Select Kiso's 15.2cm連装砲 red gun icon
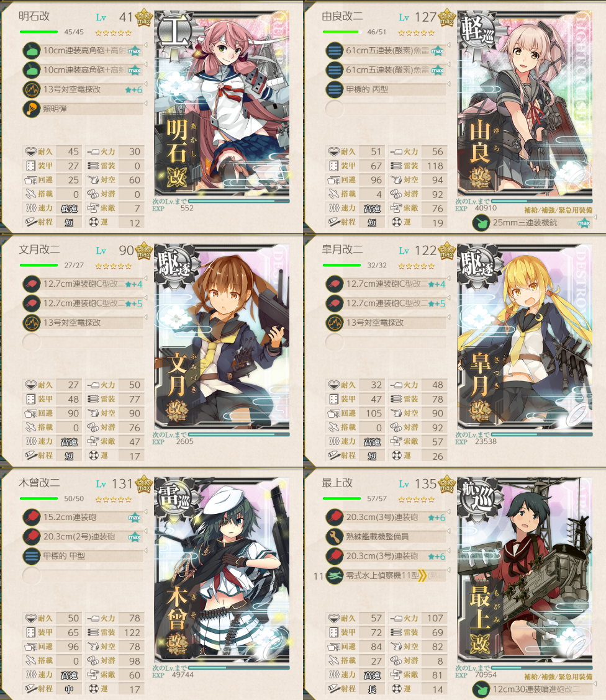Viewport: 606px width, 700px height. [32, 517]
